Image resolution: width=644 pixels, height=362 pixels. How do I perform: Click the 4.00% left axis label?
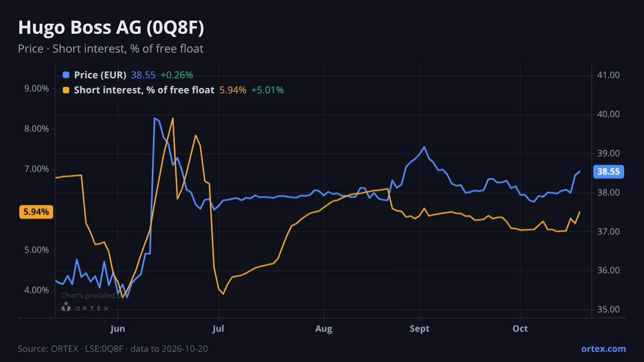(36, 290)
